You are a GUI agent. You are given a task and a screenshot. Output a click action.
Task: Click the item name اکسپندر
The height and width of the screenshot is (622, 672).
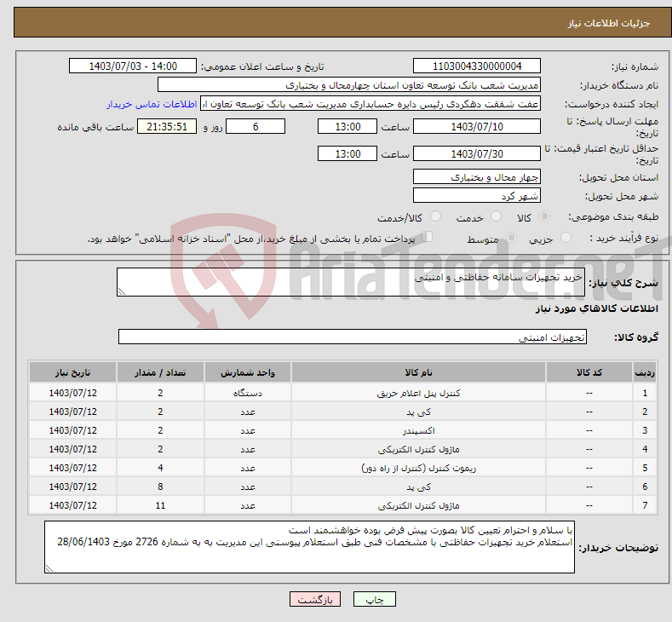(418, 430)
